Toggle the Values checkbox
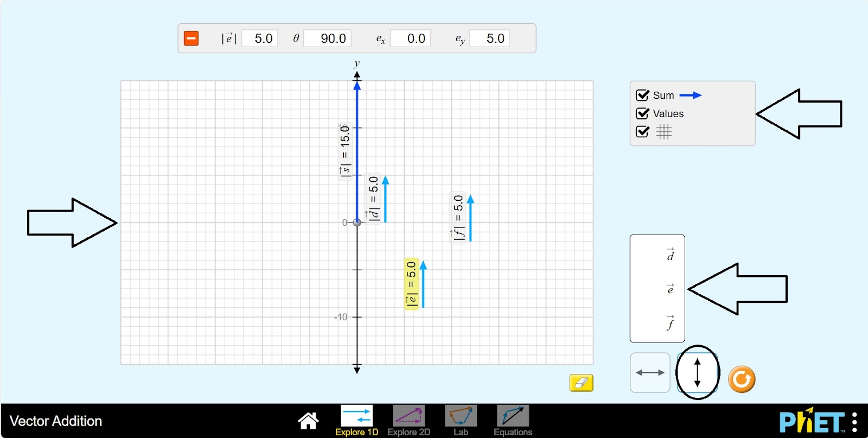This screenshot has width=868, height=438. pyautogui.click(x=643, y=113)
